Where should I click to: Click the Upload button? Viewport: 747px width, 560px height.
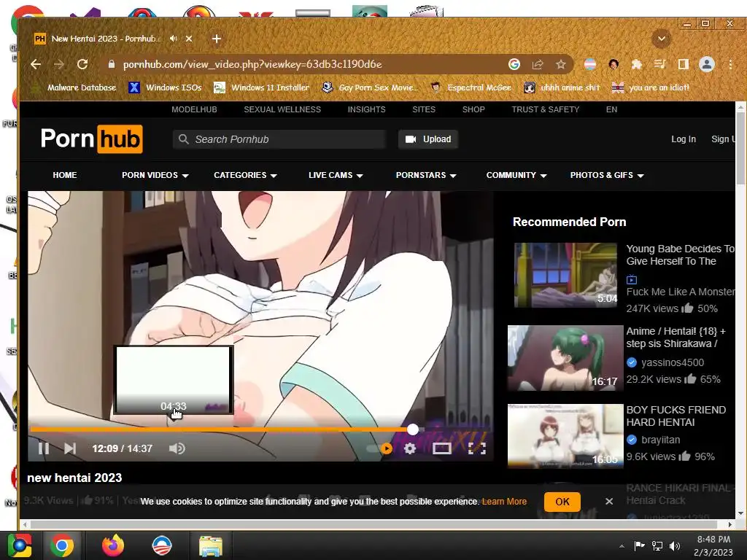pos(428,139)
